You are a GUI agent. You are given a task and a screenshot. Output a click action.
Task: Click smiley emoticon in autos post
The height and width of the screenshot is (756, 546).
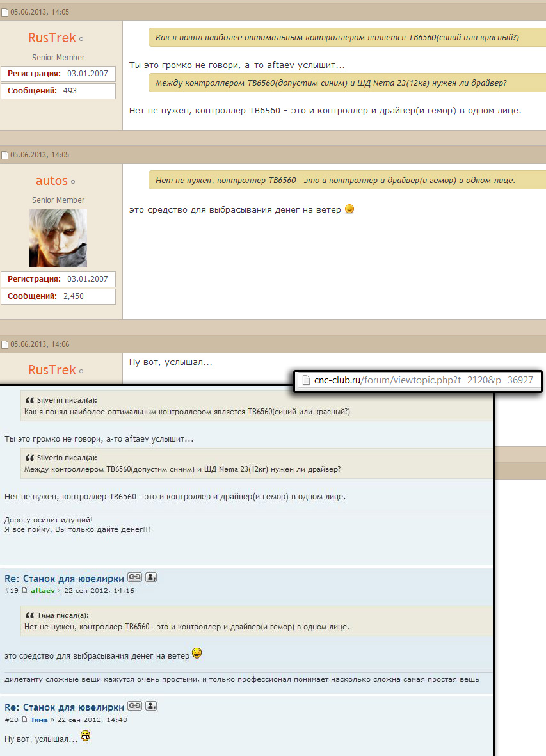(x=350, y=209)
